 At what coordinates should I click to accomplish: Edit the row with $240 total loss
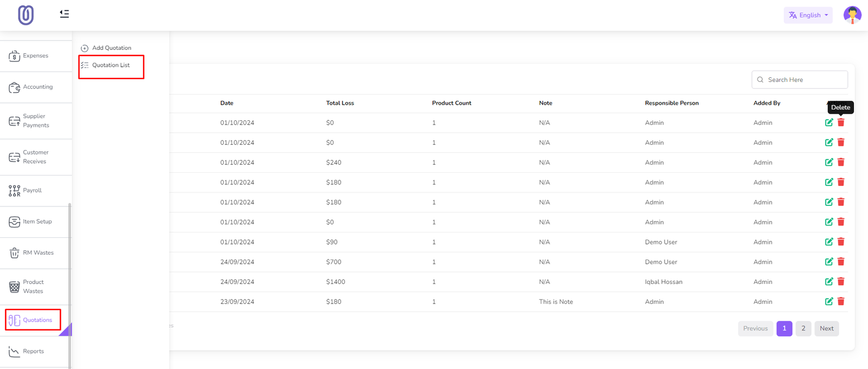(x=829, y=163)
